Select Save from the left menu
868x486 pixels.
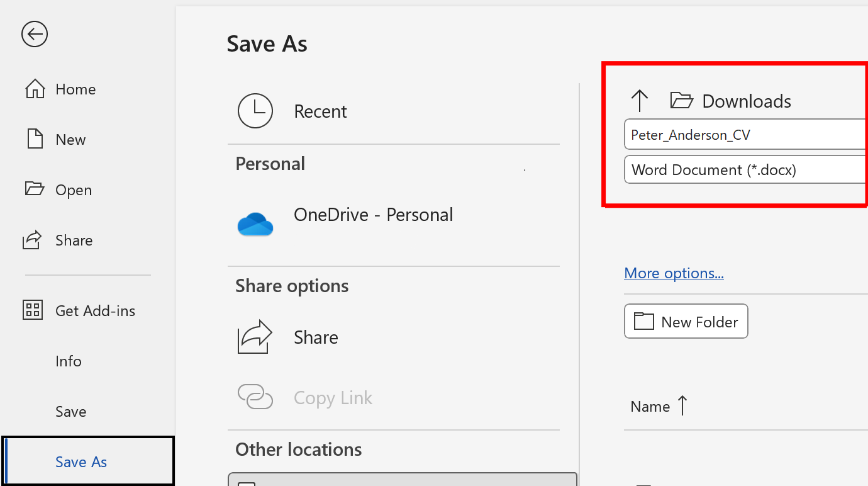click(x=70, y=411)
